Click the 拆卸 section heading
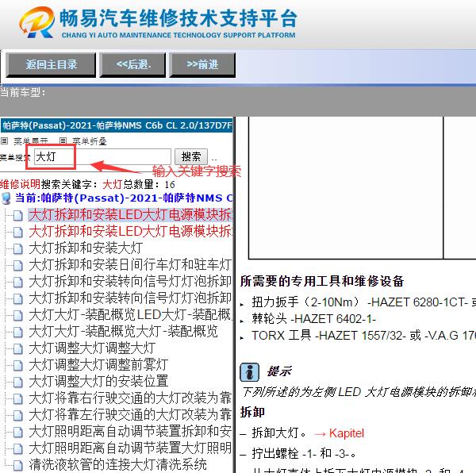Screen dimensions: 476x473 pyautogui.click(x=252, y=412)
